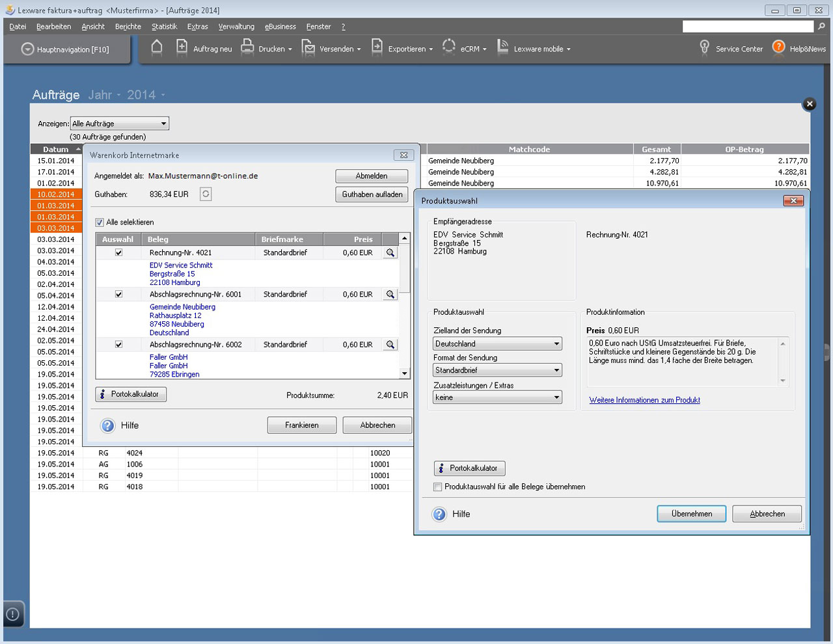Viewport: 833px width, 644px height.
Task: Uncheck the Rechnung-Nr. 4021 checkbox
Action: (x=118, y=252)
